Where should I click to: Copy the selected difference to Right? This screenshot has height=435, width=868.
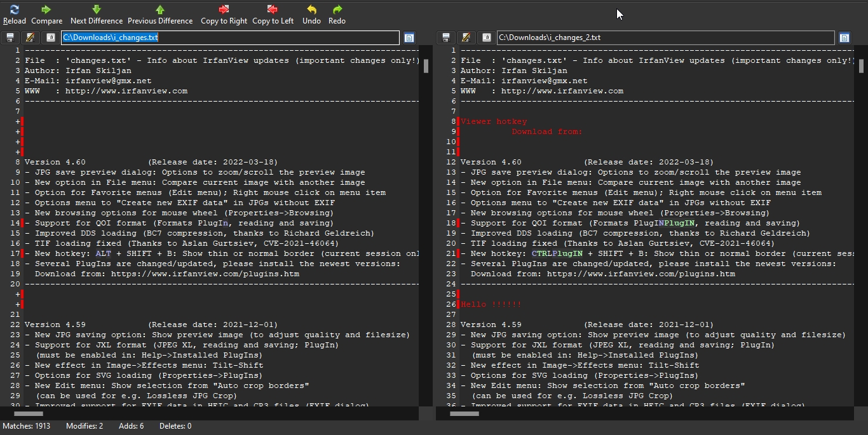pos(224,13)
